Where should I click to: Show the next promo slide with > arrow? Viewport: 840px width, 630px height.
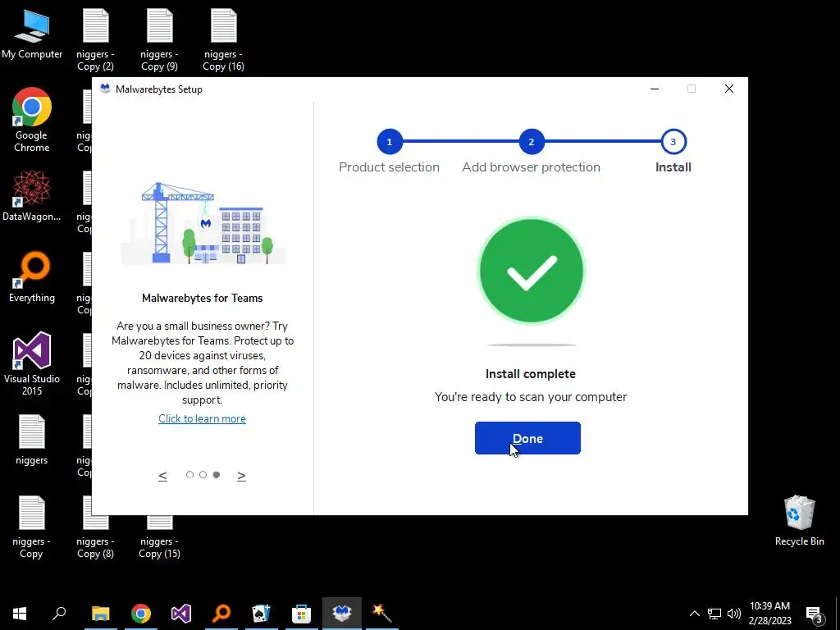coord(241,475)
